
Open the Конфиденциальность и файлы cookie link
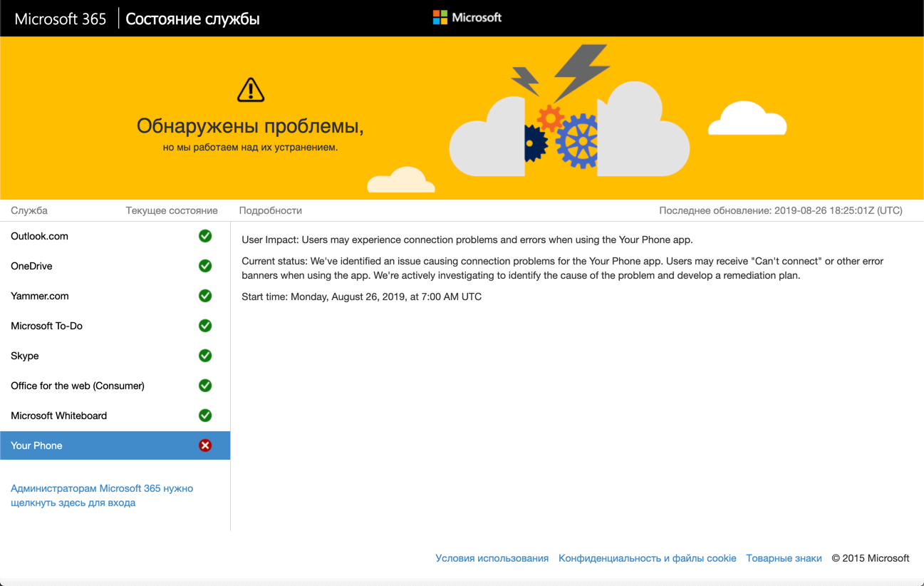tap(647, 558)
